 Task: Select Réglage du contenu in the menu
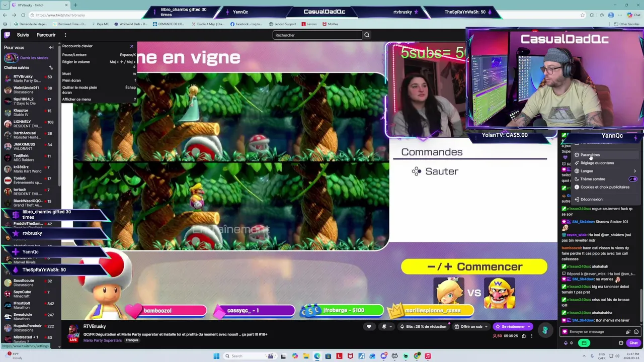coord(606,163)
